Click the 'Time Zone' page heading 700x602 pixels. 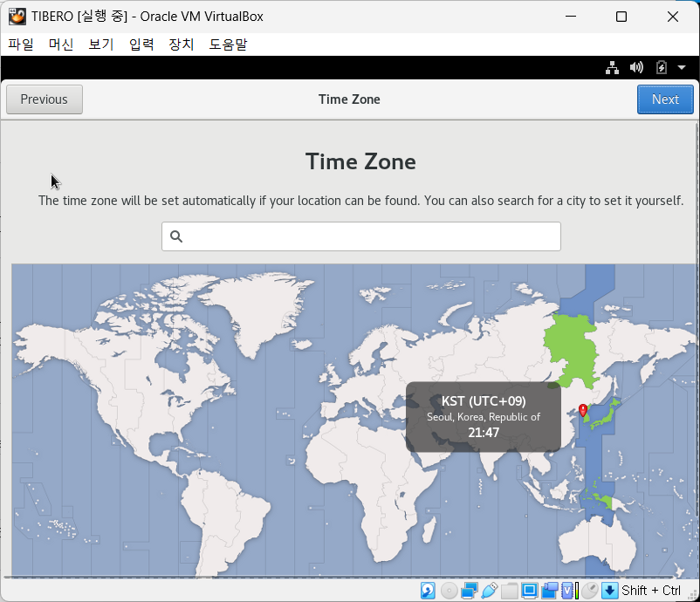coord(360,161)
